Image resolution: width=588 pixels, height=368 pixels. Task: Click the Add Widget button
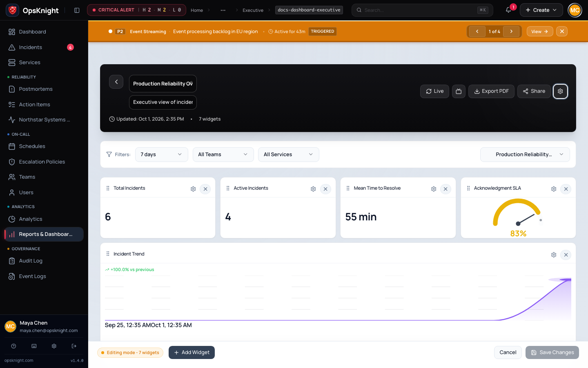click(192, 352)
